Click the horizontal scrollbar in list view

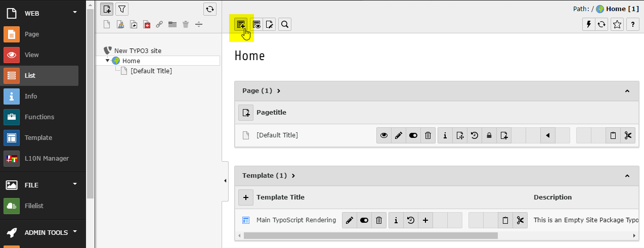370,235
